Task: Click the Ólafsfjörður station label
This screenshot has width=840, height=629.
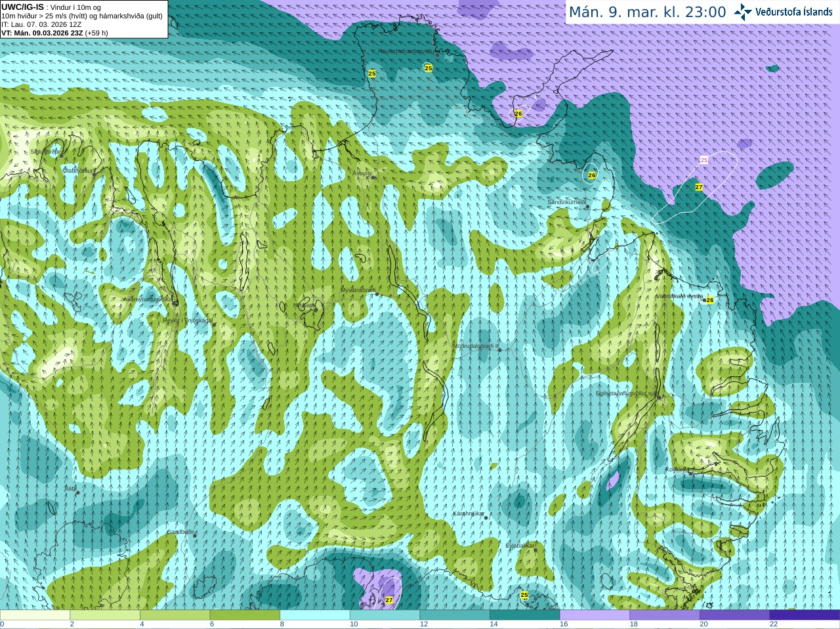Action: (x=79, y=171)
